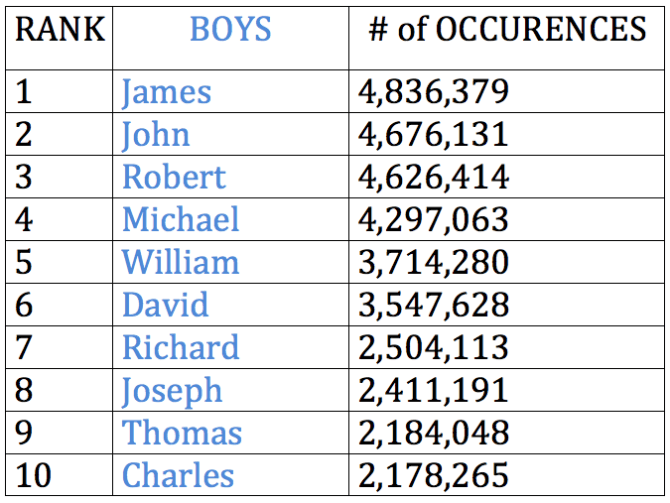The image size is (670, 503).
Task: Select the cell with 4,297,063
Action: [434, 219]
